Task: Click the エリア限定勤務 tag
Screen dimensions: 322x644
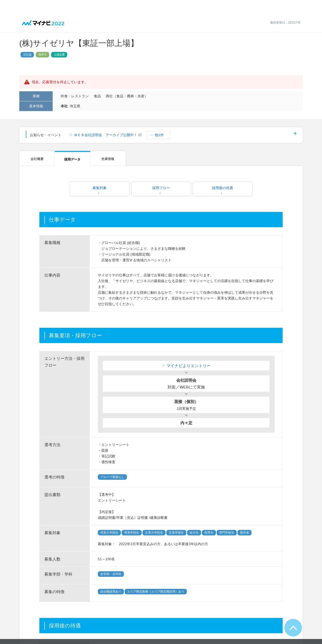Action: (x=156, y=592)
